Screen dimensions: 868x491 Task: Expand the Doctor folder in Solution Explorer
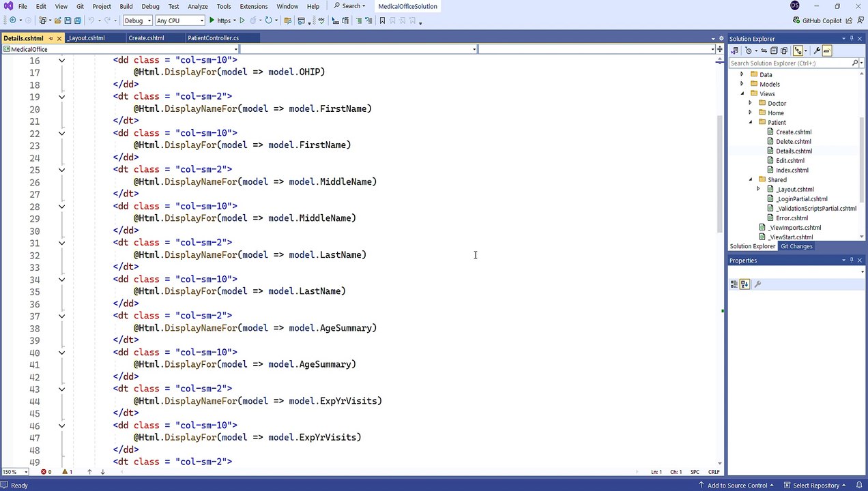pyautogui.click(x=750, y=103)
